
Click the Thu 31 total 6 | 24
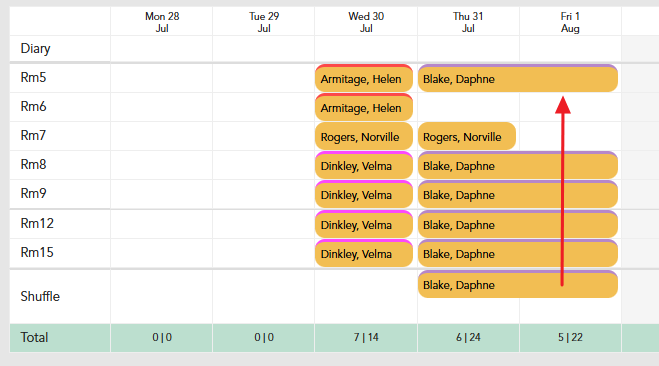468,337
